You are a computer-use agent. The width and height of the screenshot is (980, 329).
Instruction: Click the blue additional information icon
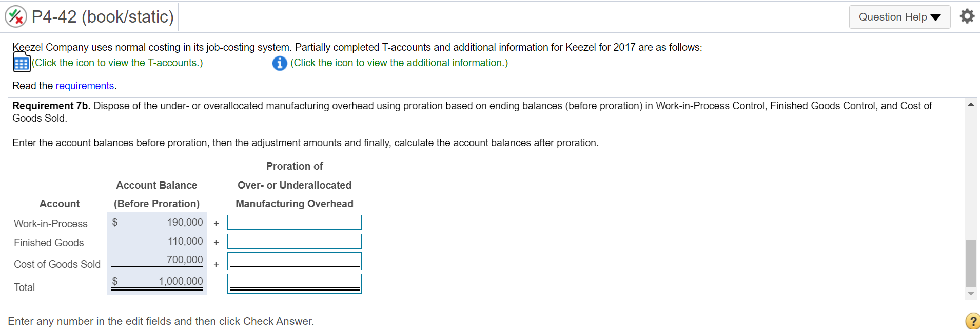click(279, 63)
